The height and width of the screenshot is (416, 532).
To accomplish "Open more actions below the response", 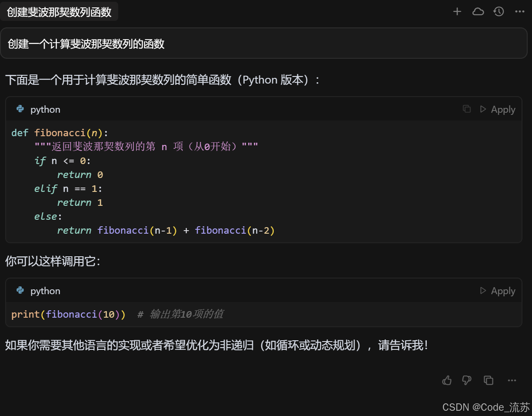I will click(x=512, y=380).
